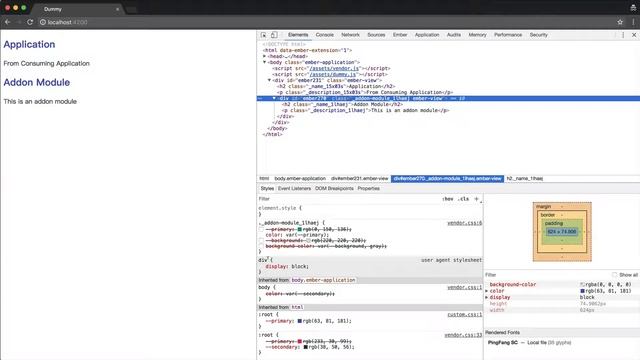
Task: Click the dark --secondary rgb(38, 50, 56) swatch
Action: pyautogui.click(x=305, y=347)
